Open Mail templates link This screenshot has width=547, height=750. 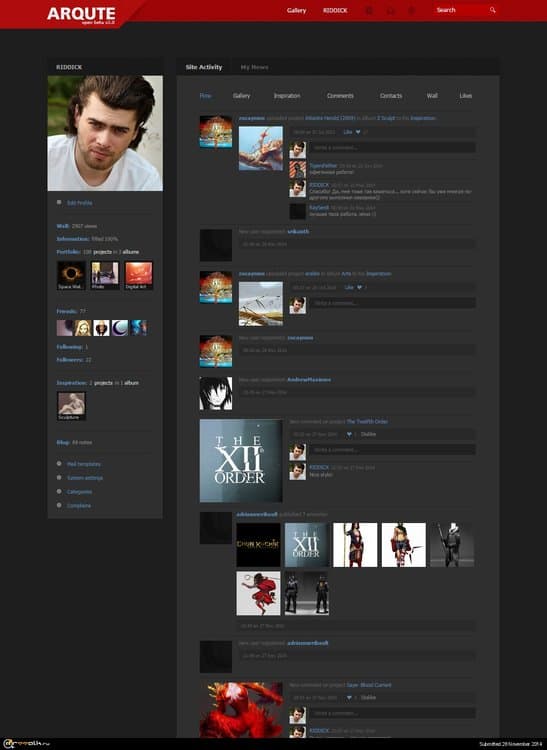pos(84,464)
